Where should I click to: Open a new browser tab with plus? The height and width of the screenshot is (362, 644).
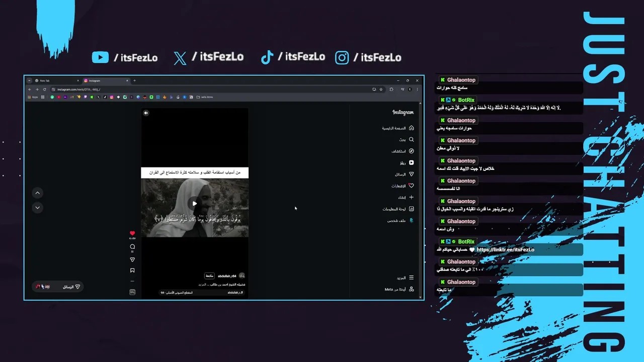(x=134, y=80)
